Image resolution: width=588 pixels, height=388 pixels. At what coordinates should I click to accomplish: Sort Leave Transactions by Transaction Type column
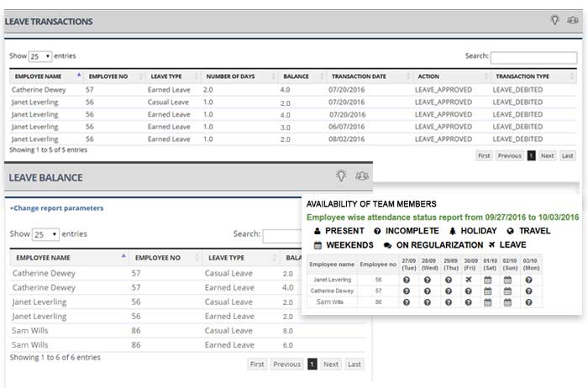pyautogui.click(x=533, y=76)
